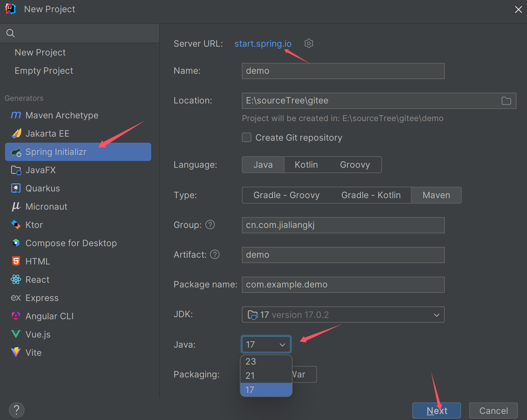Close the New Project dialog
The image size is (527, 420).
[518, 9]
